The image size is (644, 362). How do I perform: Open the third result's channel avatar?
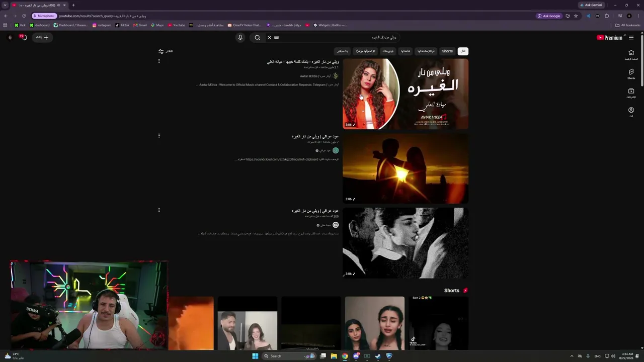[336, 225]
